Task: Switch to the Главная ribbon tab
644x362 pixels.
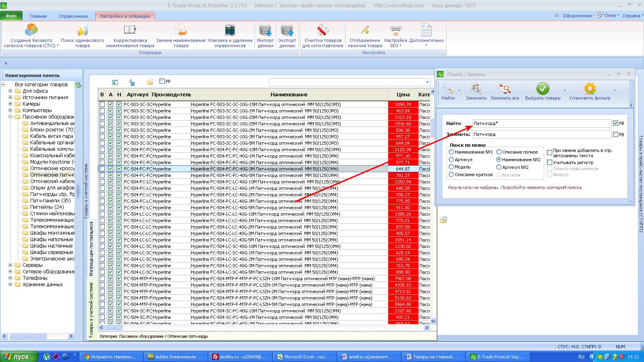Action: tap(38, 16)
